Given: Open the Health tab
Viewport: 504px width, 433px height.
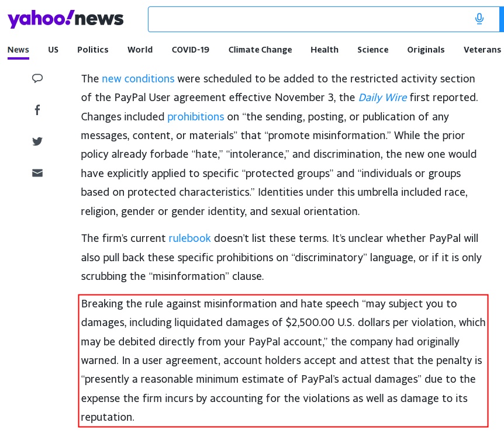Looking at the screenshot, I should [x=325, y=50].
